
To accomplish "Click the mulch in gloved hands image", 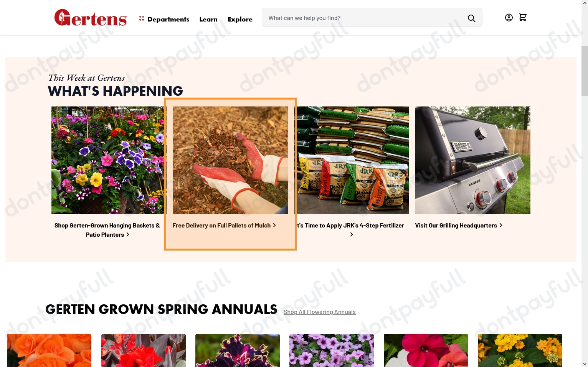I will pyautogui.click(x=230, y=160).
